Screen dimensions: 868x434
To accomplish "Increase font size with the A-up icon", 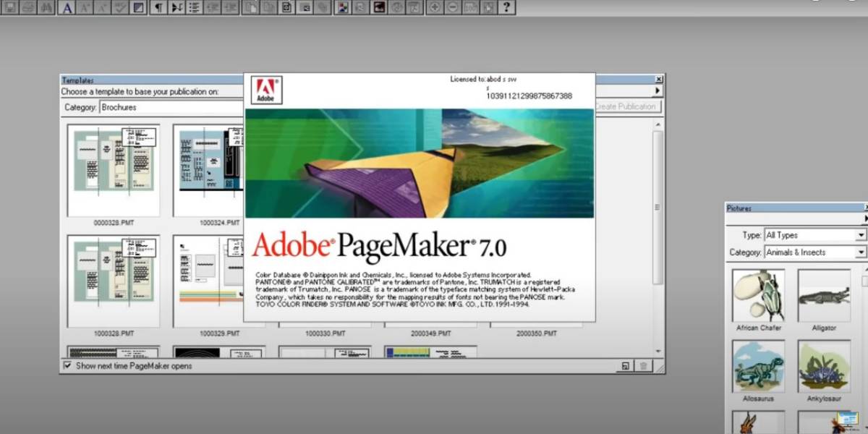I will (85, 8).
